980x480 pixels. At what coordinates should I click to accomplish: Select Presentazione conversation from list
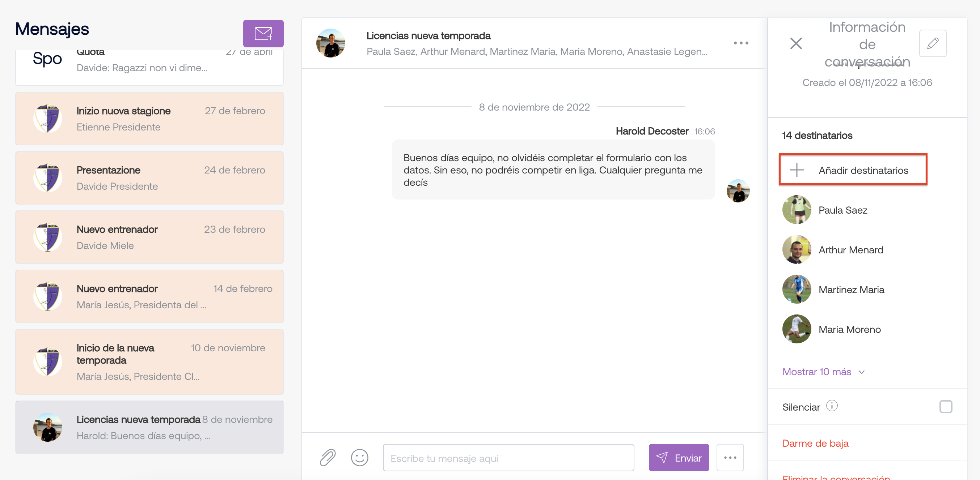(149, 178)
